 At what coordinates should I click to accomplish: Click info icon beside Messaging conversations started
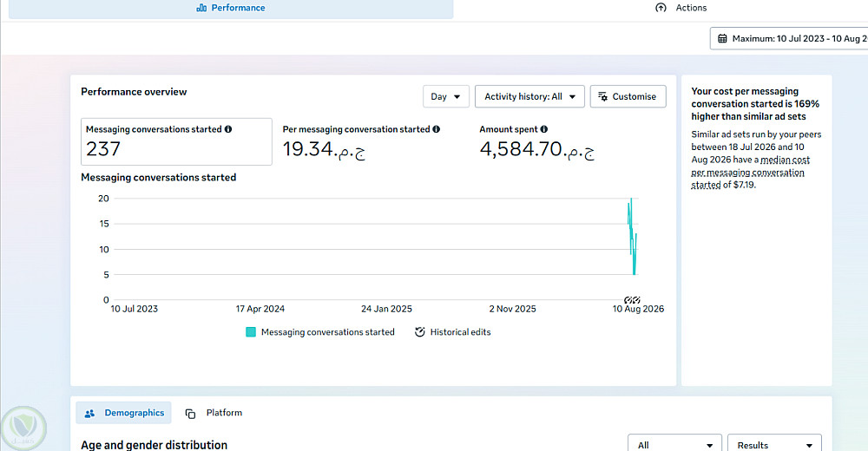(x=228, y=129)
